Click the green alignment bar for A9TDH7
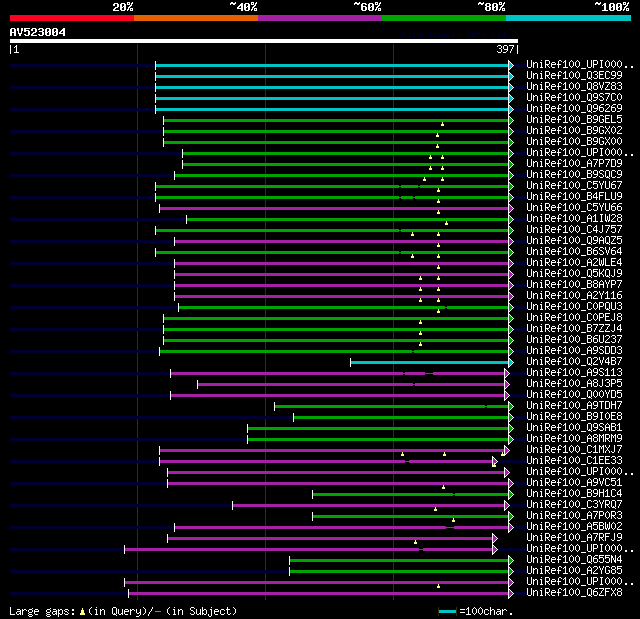This screenshot has height=619, width=640. pos(392,406)
